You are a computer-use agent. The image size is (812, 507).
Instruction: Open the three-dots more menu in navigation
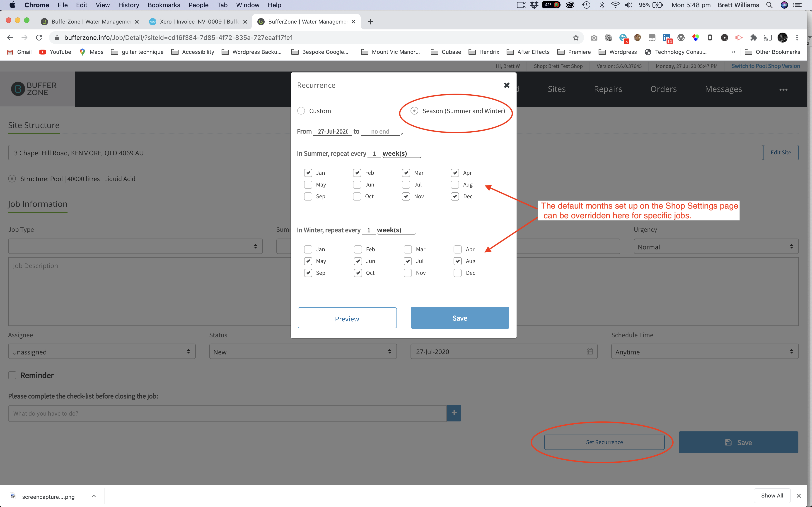pyautogui.click(x=783, y=90)
